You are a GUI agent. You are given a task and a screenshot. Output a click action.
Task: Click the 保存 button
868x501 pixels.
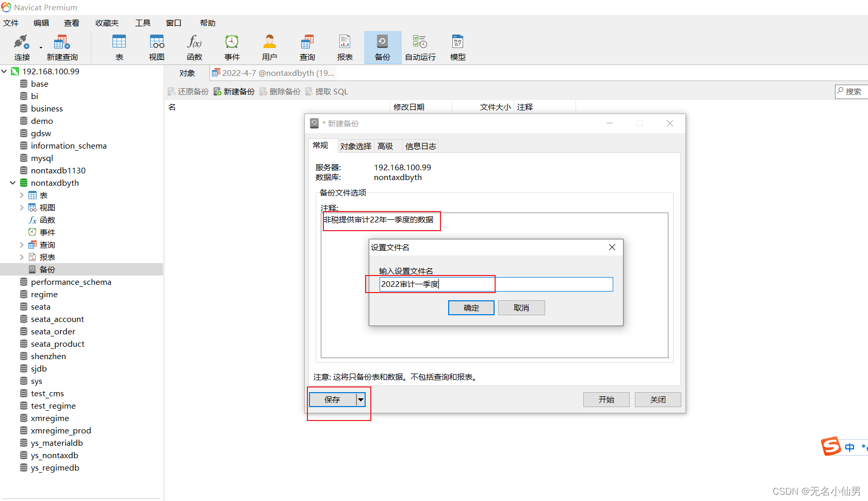coord(332,399)
